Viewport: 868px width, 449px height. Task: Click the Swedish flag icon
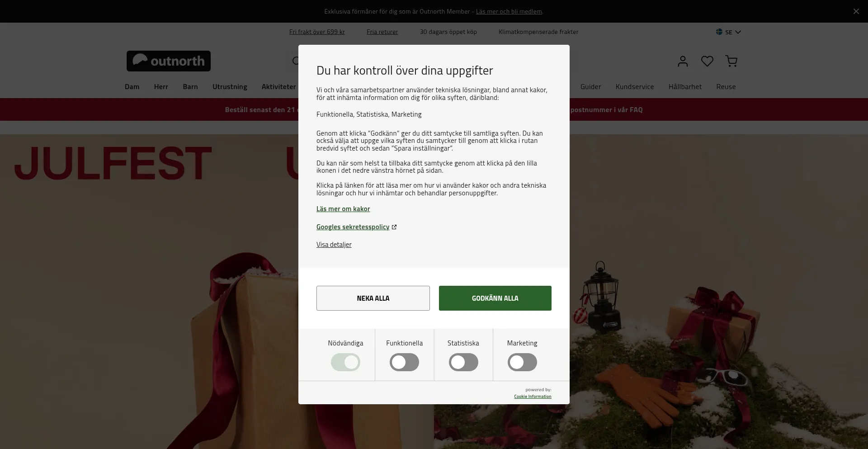coord(719,32)
